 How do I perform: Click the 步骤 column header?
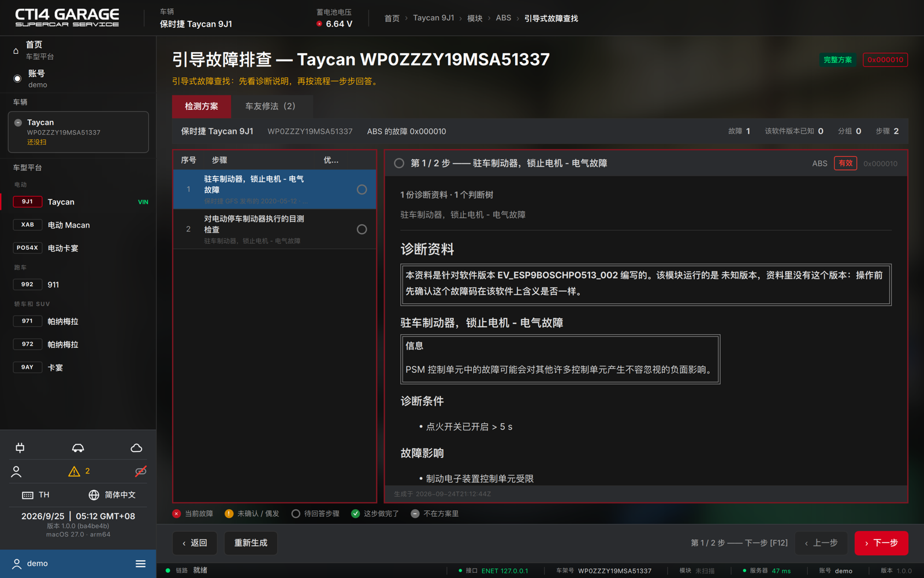click(219, 160)
